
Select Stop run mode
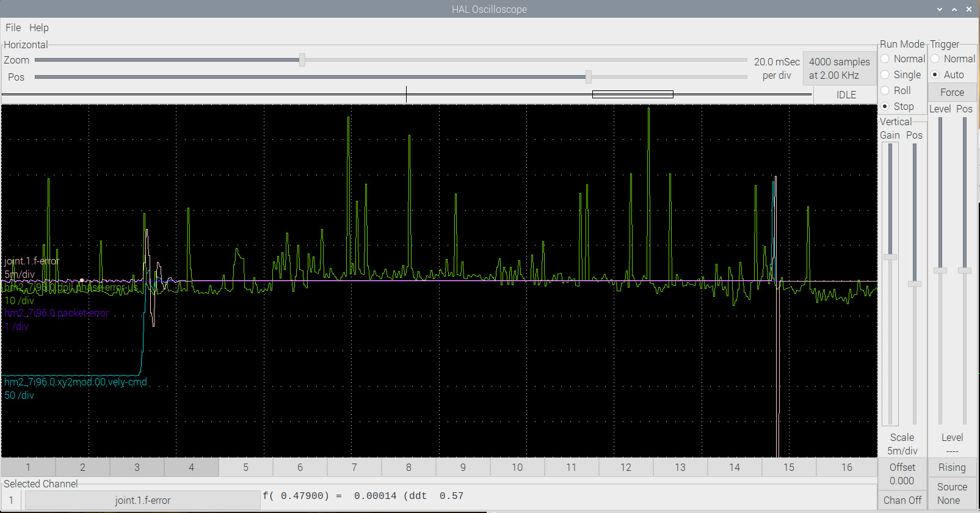(897, 106)
